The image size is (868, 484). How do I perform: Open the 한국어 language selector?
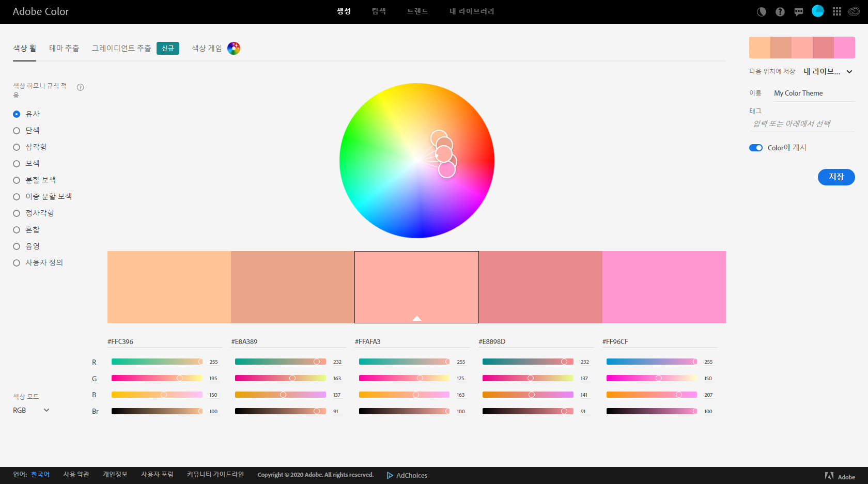point(40,474)
